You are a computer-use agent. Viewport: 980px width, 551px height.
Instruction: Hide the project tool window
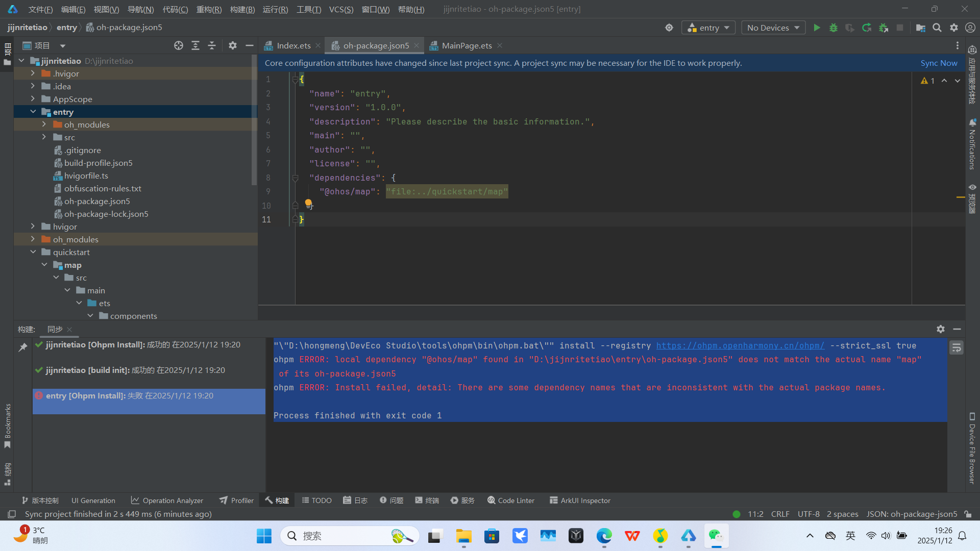click(x=250, y=45)
